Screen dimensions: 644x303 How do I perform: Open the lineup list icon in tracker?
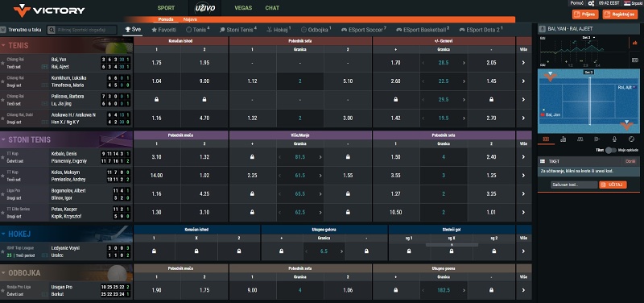click(x=597, y=139)
